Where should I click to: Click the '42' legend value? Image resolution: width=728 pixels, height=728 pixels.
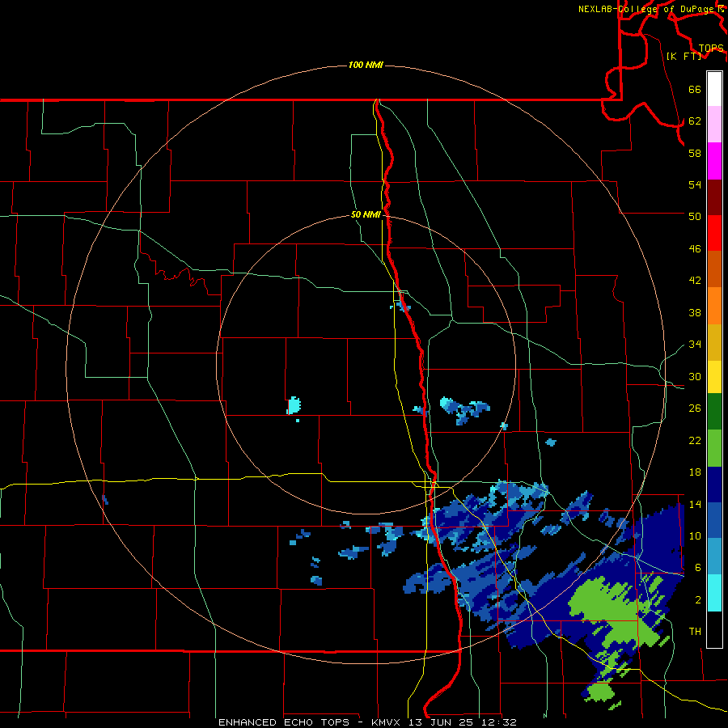pyautogui.click(x=695, y=281)
